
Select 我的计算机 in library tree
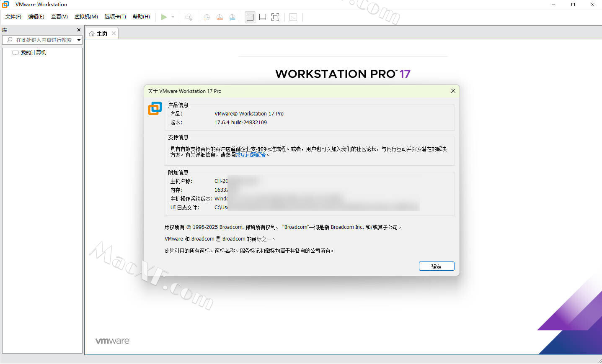coord(34,53)
